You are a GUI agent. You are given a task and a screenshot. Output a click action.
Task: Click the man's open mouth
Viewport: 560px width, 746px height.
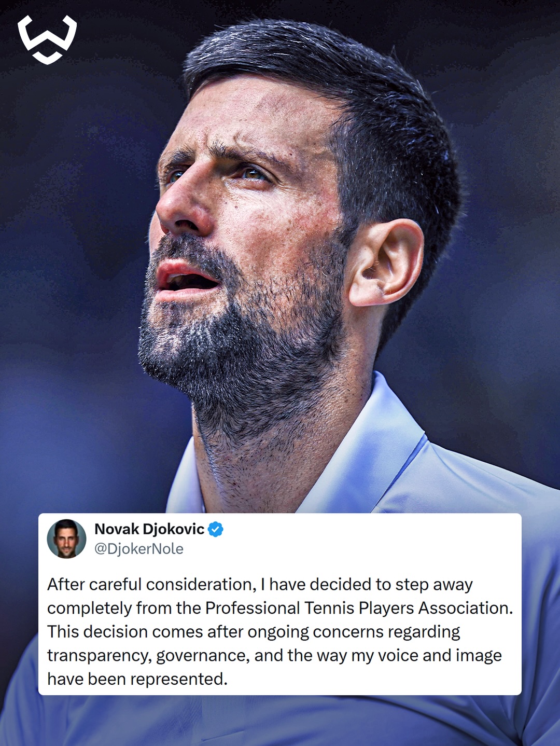(187, 280)
